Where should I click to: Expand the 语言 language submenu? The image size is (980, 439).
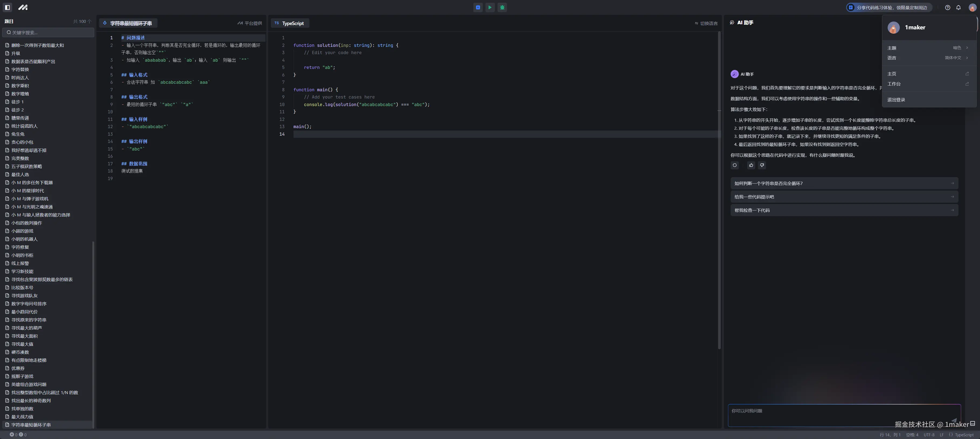(927, 58)
